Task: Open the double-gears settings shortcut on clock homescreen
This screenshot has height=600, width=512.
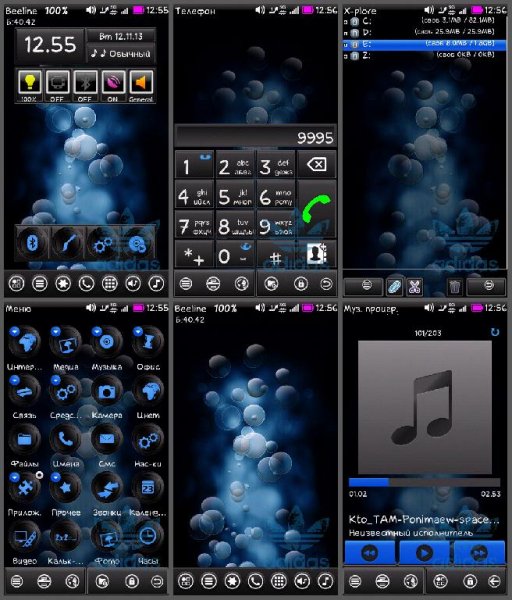Action: [103, 244]
